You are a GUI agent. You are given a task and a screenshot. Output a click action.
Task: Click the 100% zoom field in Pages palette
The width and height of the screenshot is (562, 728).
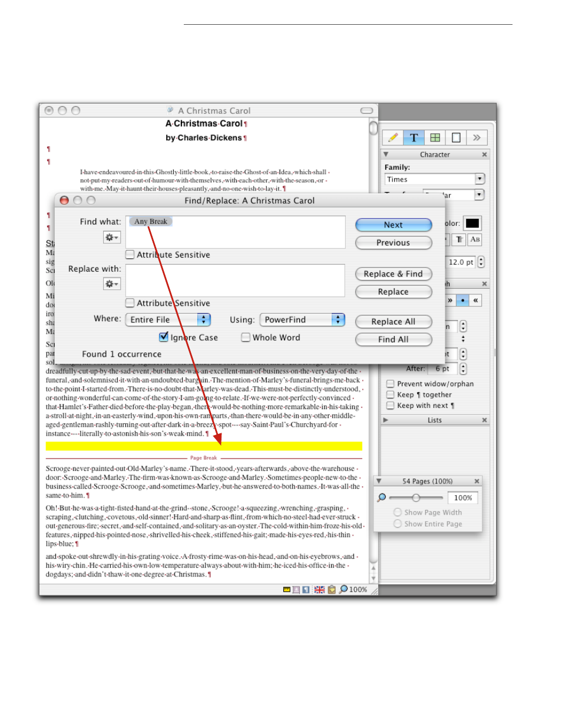[462, 498]
